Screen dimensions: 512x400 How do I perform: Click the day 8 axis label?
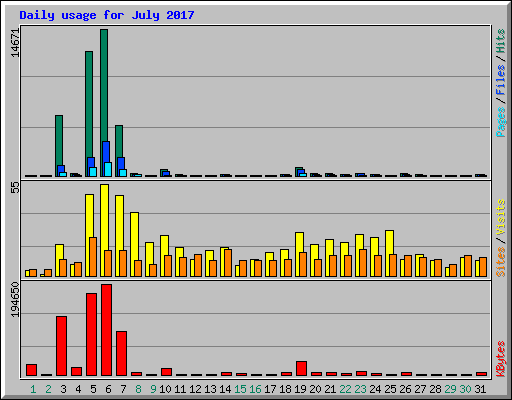(138, 389)
